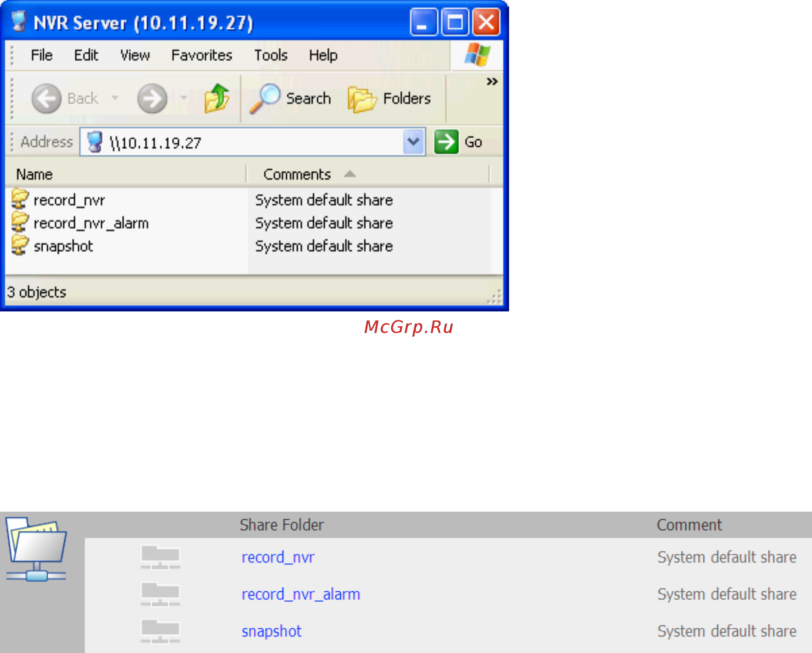Open the View menu

(x=135, y=55)
